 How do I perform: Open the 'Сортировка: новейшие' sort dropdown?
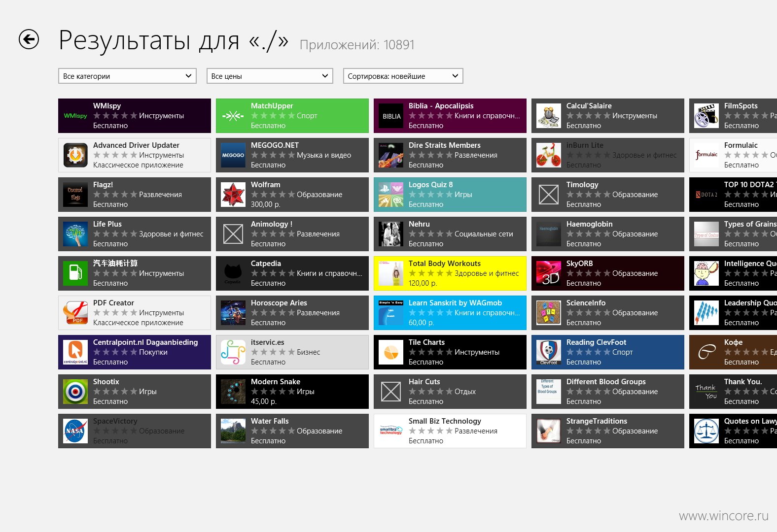coord(403,76)
